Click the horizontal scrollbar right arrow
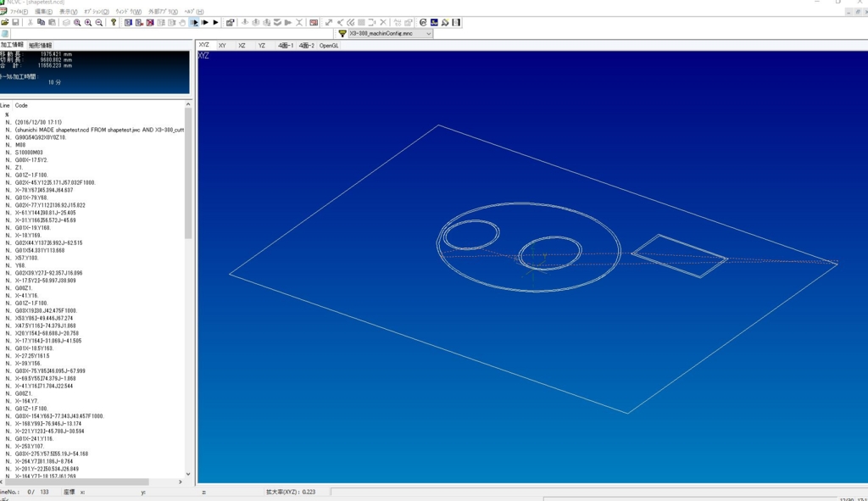Screen dimensions: 868x501 coord(181,482)
